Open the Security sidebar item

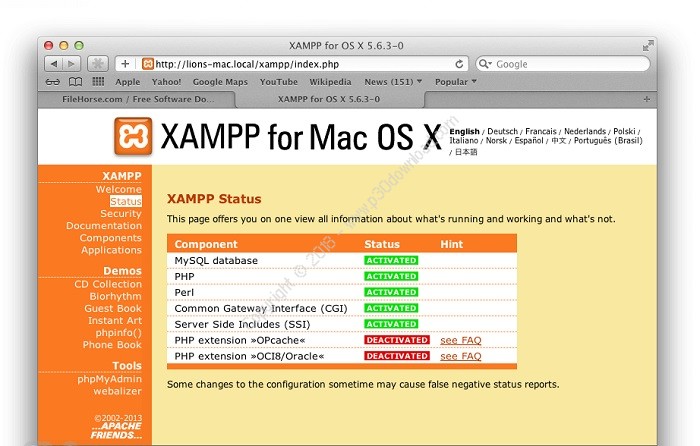pyautogui.click(x=121, y=213)
